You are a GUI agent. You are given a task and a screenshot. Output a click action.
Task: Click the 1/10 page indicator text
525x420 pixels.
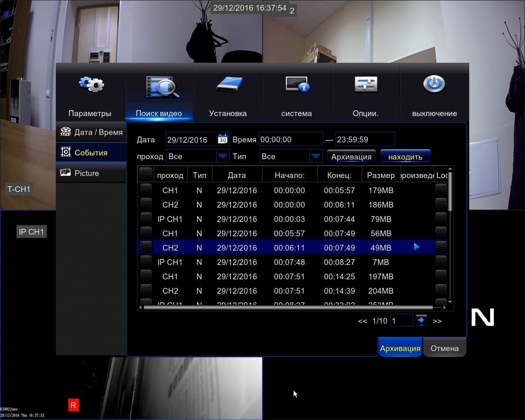[380, 321]
